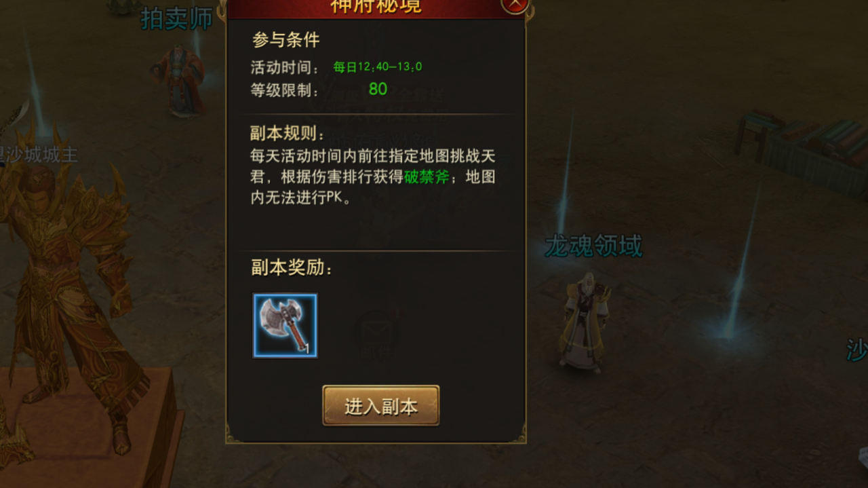Click the 龙魂领域 name label
The height and width of the screenshot is (488, 868).
(593, 246)
